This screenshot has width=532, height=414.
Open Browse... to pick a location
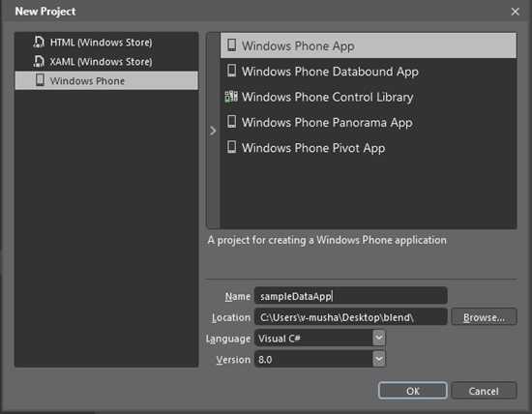[x=484, y=317]
